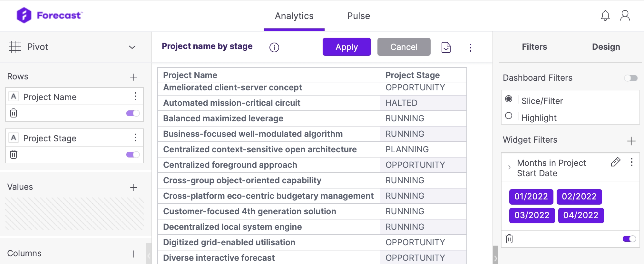The height and width of the screenshot is (264, 644).
Task: Delete the Months in Project Start Date filter
Action: point(509,239)
